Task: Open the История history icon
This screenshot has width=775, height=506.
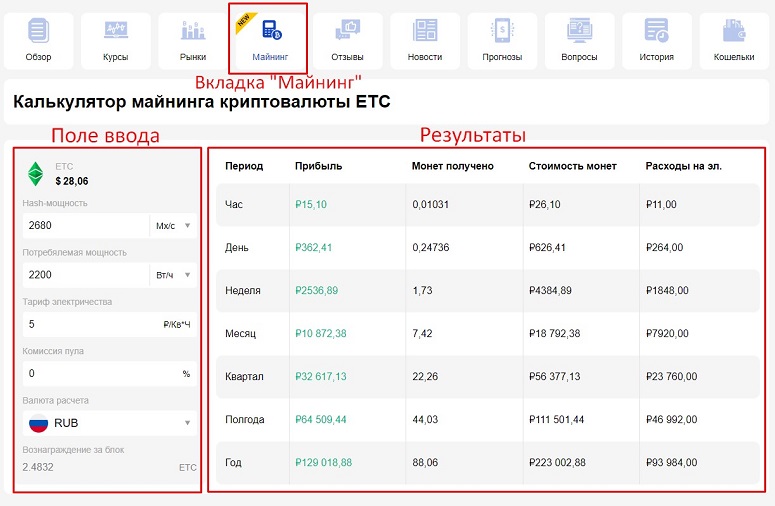Action: pos(656,31)
